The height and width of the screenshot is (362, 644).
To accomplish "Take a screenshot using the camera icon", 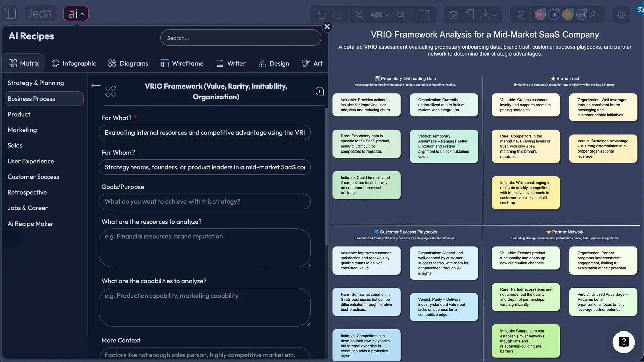I will pos(453,15).
